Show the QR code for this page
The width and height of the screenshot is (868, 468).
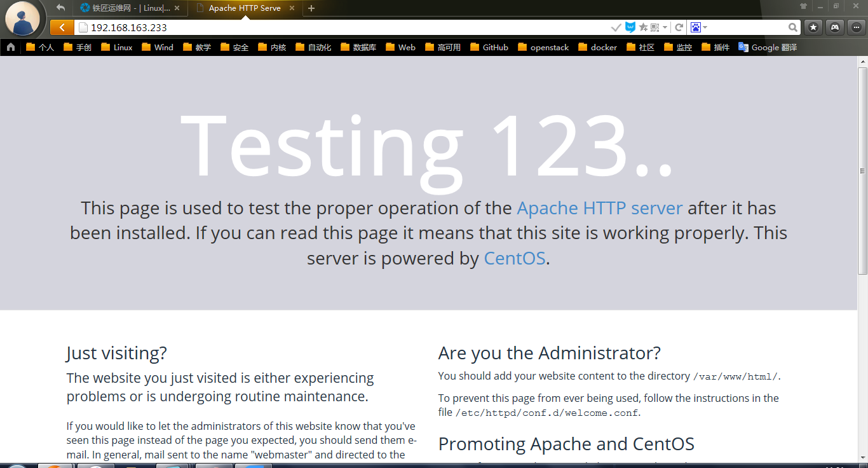click(654, 27)
